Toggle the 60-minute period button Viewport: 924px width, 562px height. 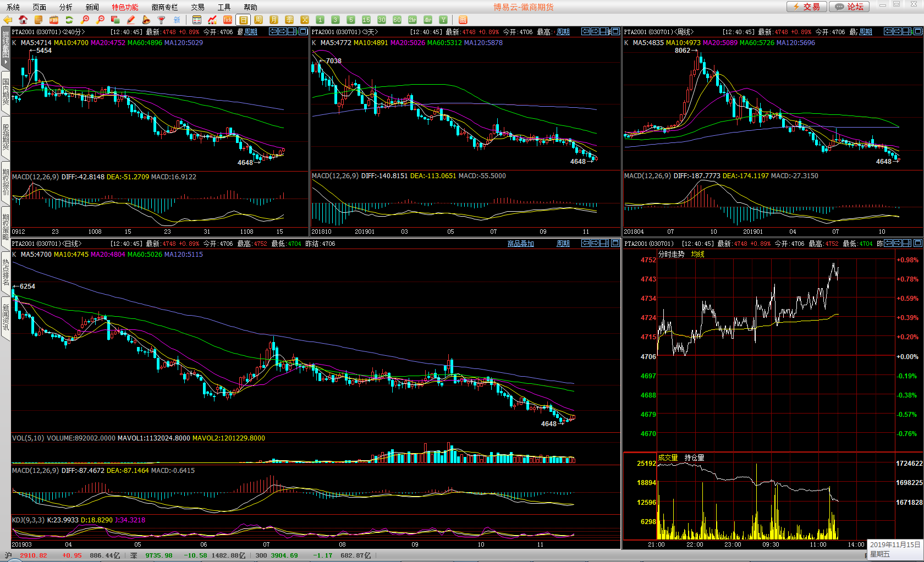point(397,20)
